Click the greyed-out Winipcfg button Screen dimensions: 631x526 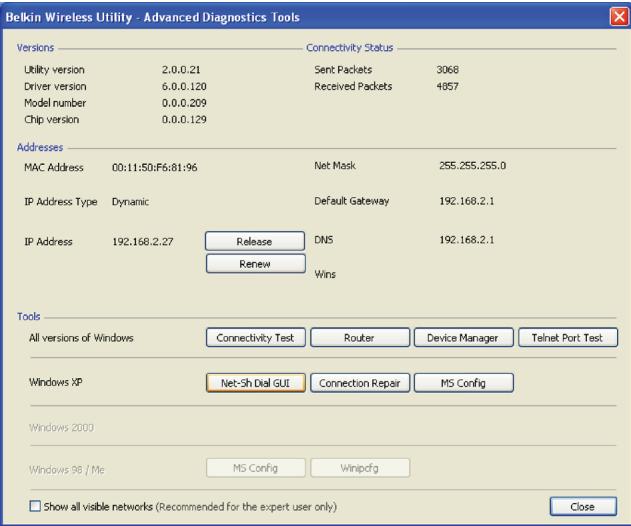tap(359, 468)
